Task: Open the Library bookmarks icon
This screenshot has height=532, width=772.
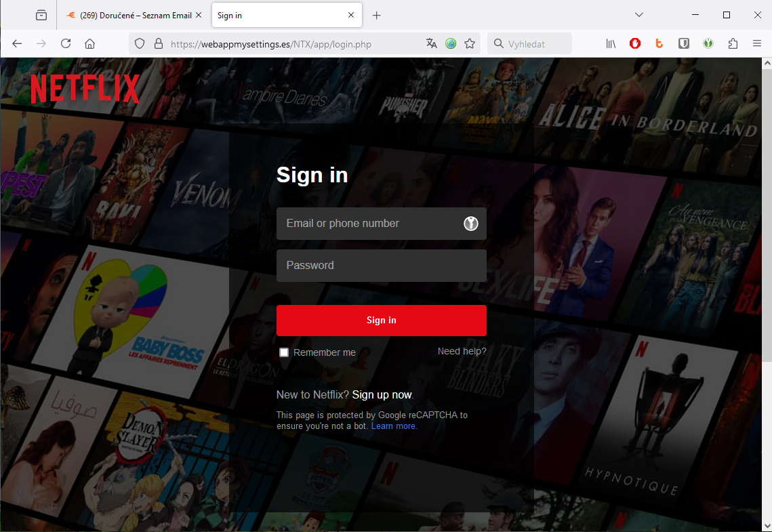Action: 611,44
